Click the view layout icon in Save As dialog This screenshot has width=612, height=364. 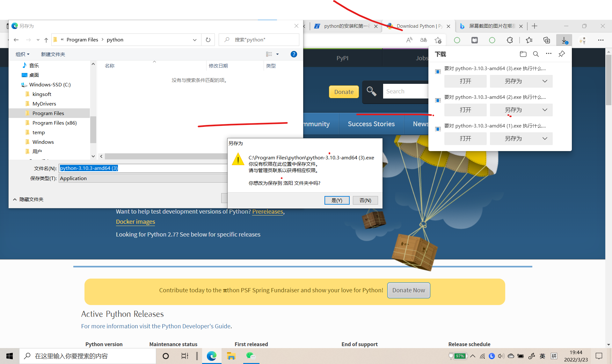click(x=269, y=54)
